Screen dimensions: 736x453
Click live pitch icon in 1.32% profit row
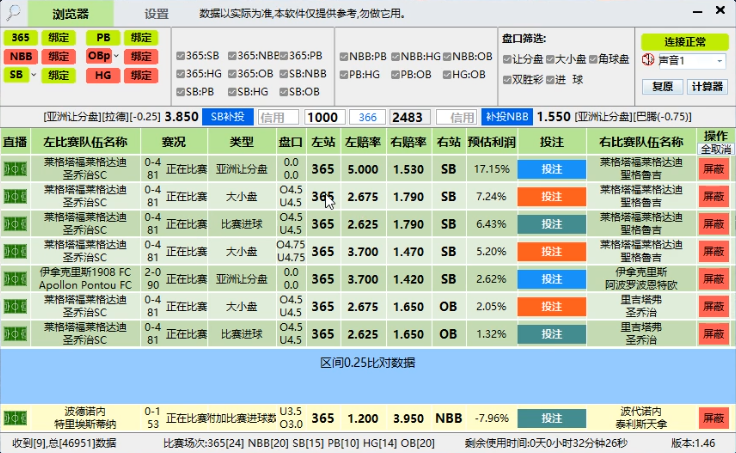pos(15,333)
